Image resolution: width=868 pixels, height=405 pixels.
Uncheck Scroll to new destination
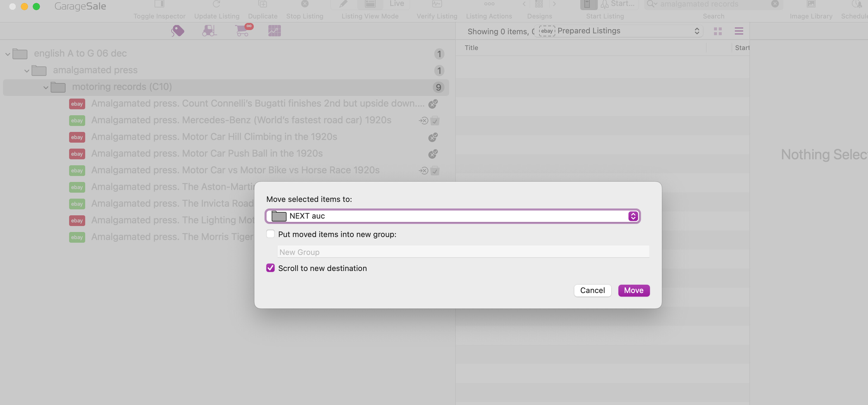point(270,268)
